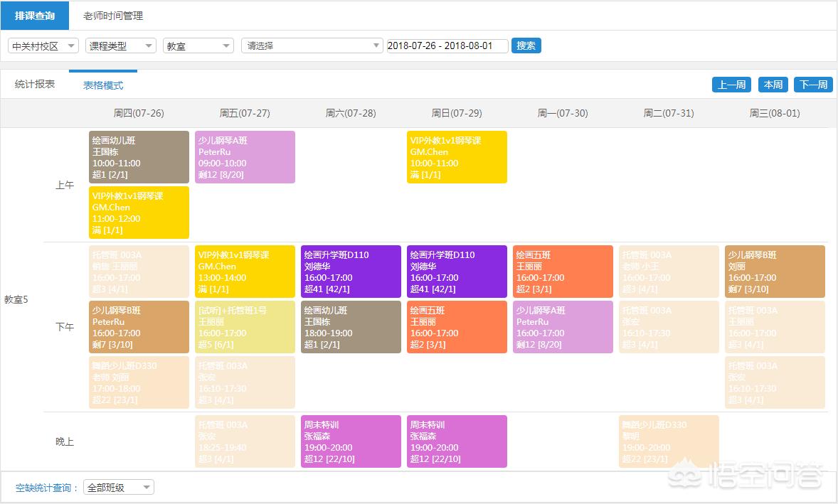Open the 全部班级 vacancy dropdown

coord(118,488)
